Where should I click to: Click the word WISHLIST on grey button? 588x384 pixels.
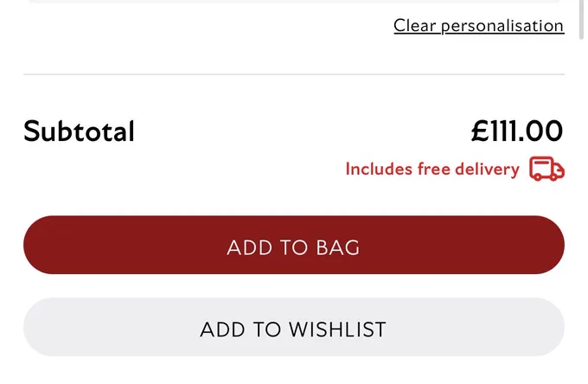(337, 330)
